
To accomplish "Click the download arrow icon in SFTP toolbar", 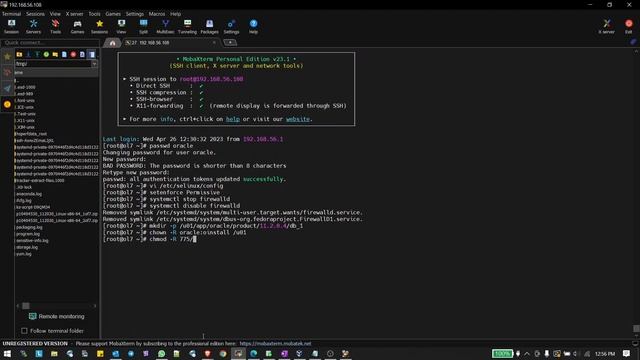I will click(x=28, y=54).
